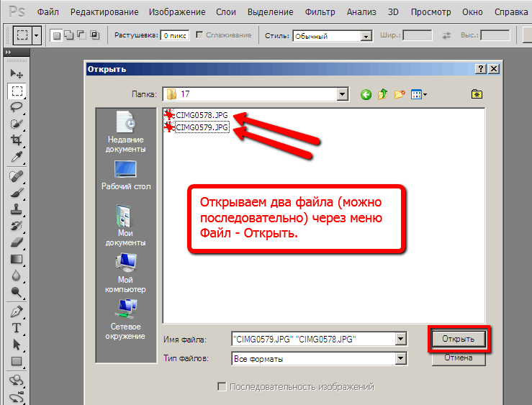Create a new folder in dialog
The height and width of the screenshot is (405, 532).
400,94
